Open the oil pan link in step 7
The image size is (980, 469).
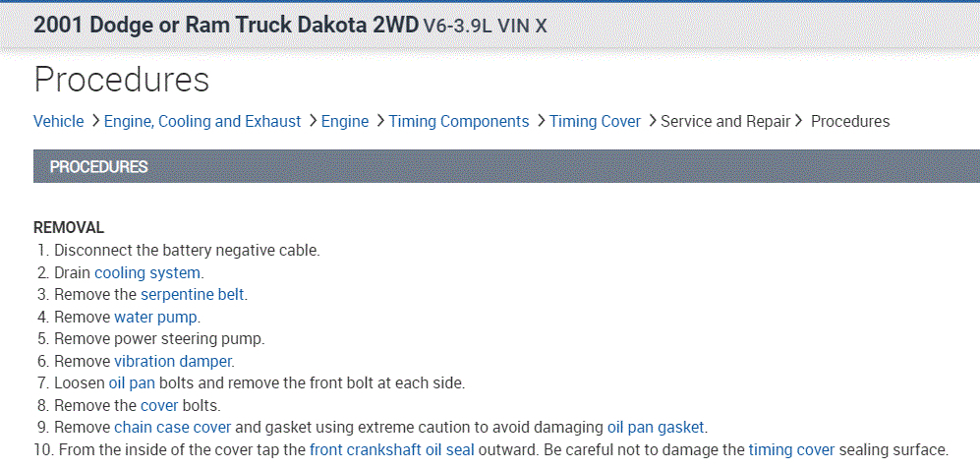[x=132, y=382]
